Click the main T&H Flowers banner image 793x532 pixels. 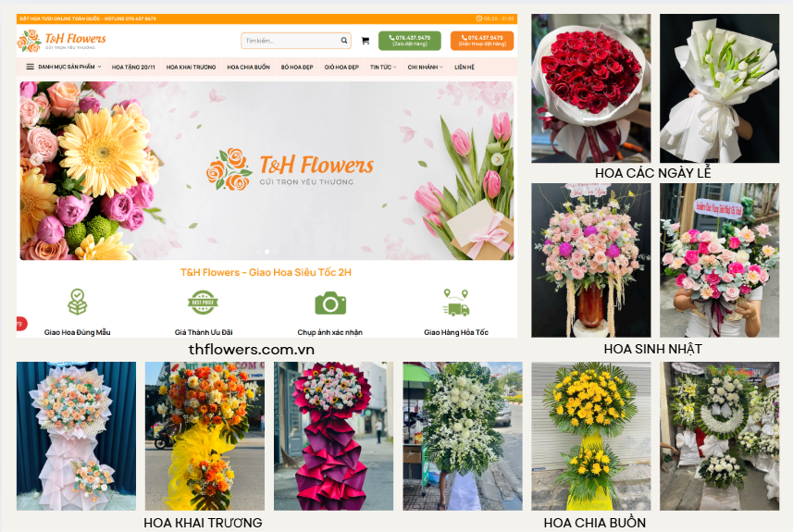267,171
